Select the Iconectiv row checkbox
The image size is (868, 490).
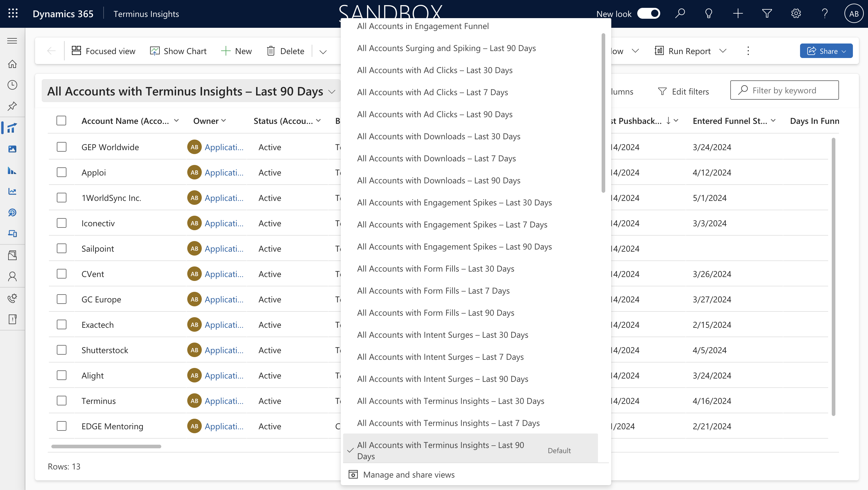(x=61, y=223)
